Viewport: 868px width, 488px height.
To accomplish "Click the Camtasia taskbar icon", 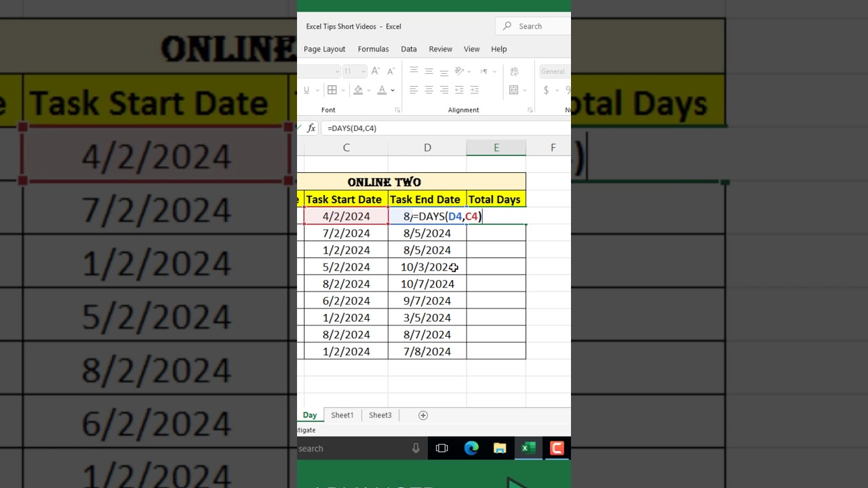I will (557, 448).
